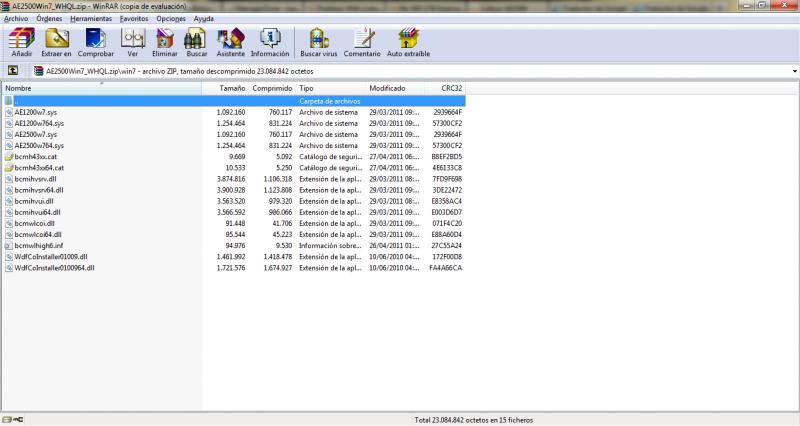This screenshot has height=426, width=800.
Task: Click the WinRAR title bar app icon
Action: pyautogui.click(x=5, y=6)
